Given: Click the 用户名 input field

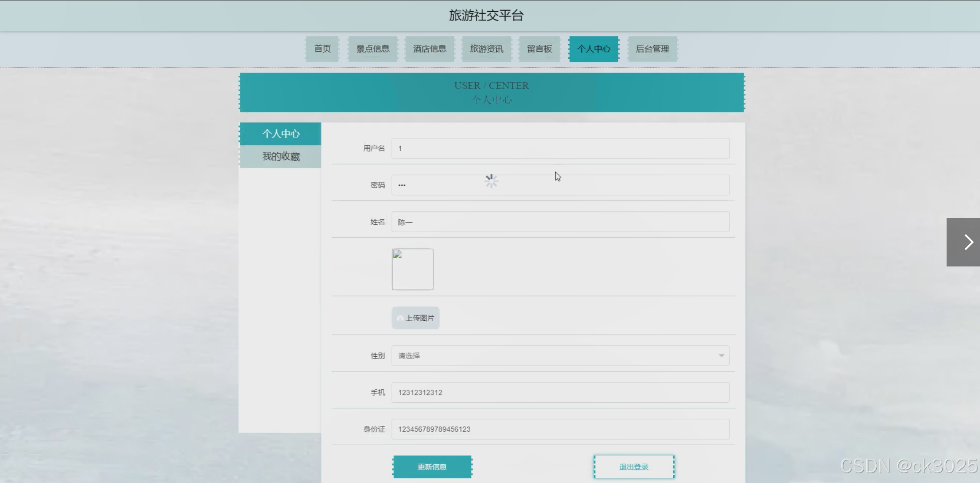Looking at the screenshot, I should pyautogui.click(x=560, y=148).
